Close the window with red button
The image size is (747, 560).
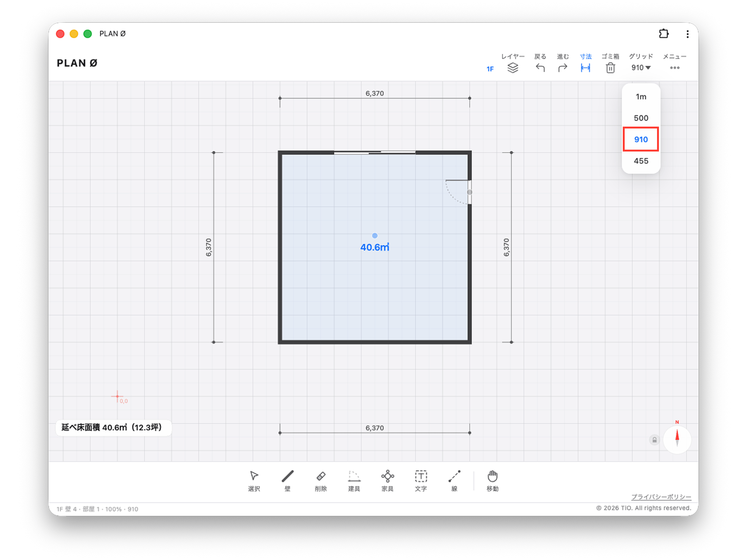coord(60,34)
